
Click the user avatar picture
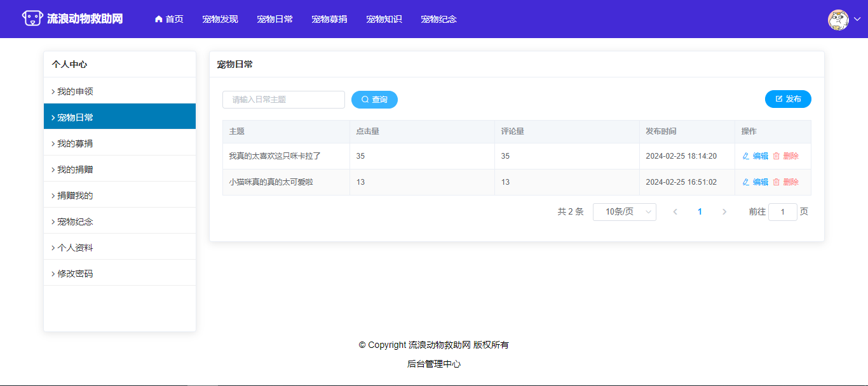tap(838, 20)
